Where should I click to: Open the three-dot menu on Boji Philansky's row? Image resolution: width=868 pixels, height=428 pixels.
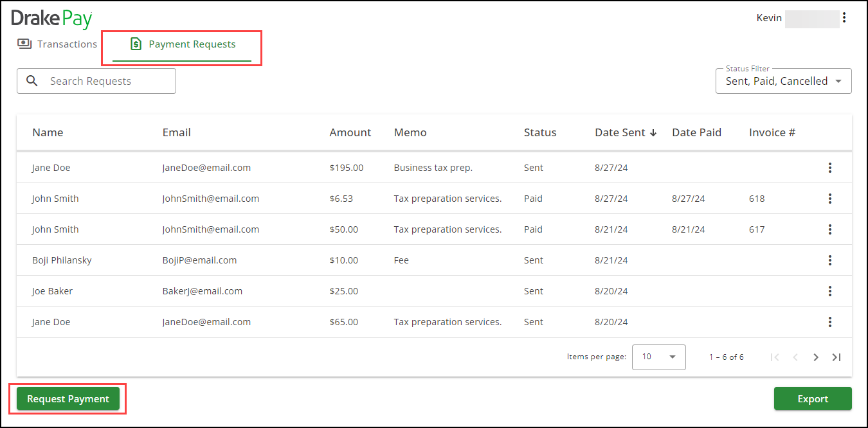[x=830, y=260]
